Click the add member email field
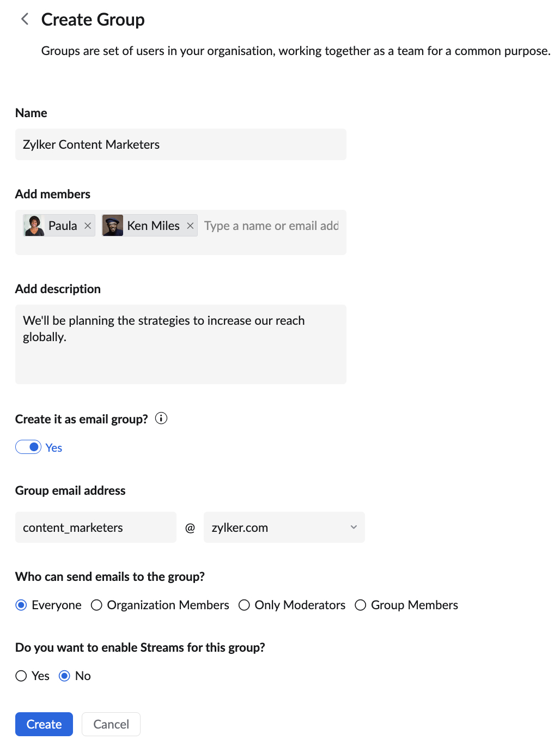Image resolution: width=560 pixels, height=752 pixels. click(271, 226)
